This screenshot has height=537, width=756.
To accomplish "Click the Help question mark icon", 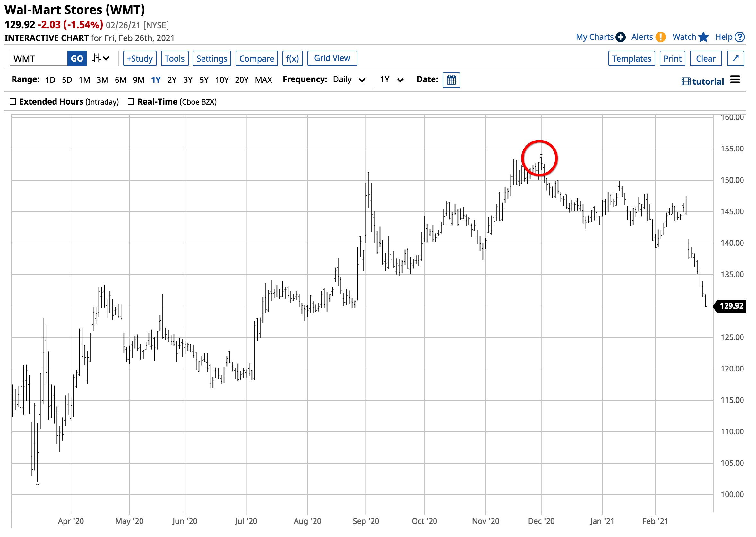I will 739,37.
